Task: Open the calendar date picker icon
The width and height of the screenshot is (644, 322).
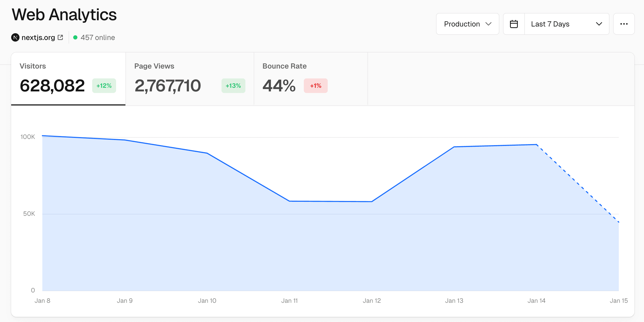Action: tap(513, 24)
